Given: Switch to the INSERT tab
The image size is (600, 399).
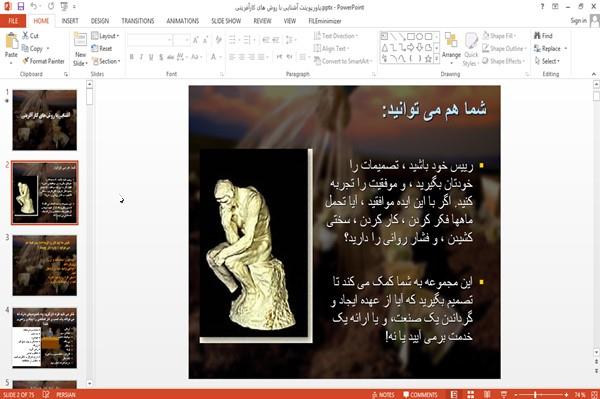Looking at the screenshot, I should [x=70, y=21].
